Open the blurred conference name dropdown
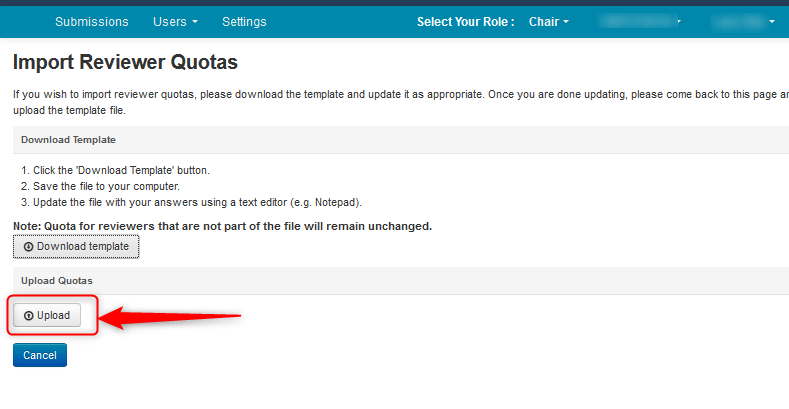789x409 pixels. tap(640, 21)
